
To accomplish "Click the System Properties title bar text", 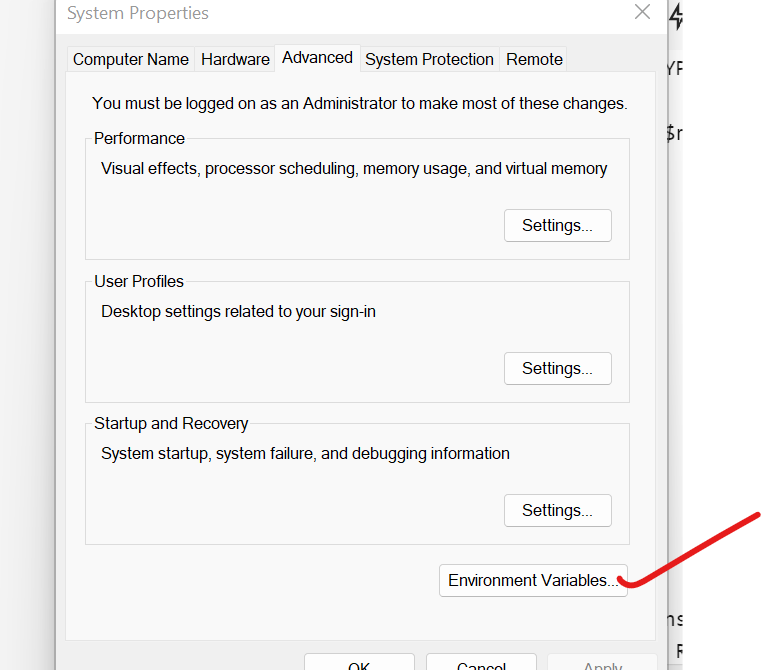I will (x=138, y=14).
